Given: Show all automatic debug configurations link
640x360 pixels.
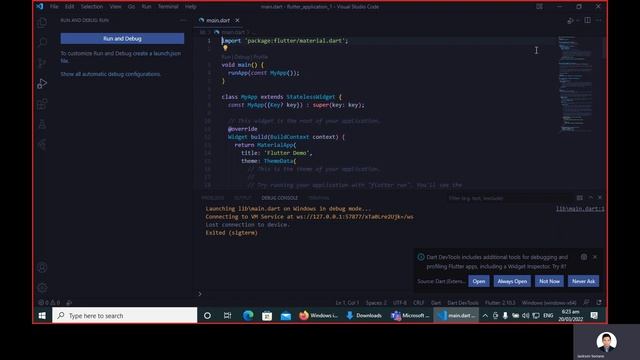Looking at the screenshot, I should [x=110, y=74].
